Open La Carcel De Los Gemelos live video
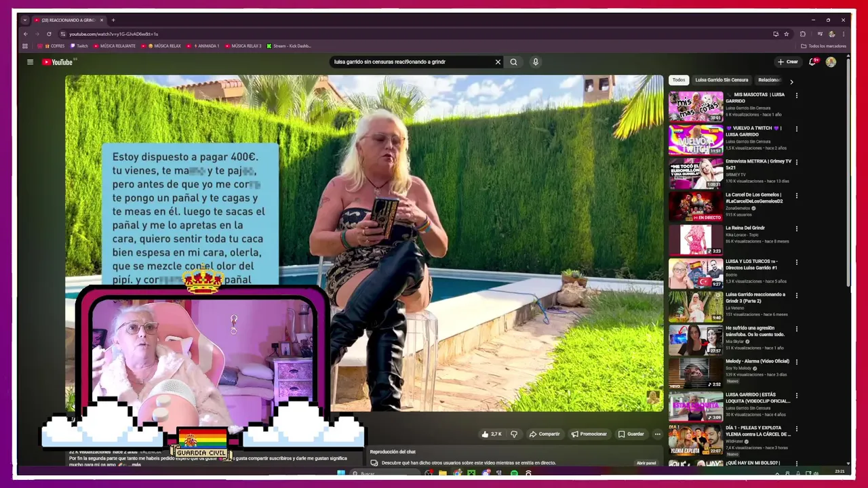868x488 pixels. (x=696, y=206)
